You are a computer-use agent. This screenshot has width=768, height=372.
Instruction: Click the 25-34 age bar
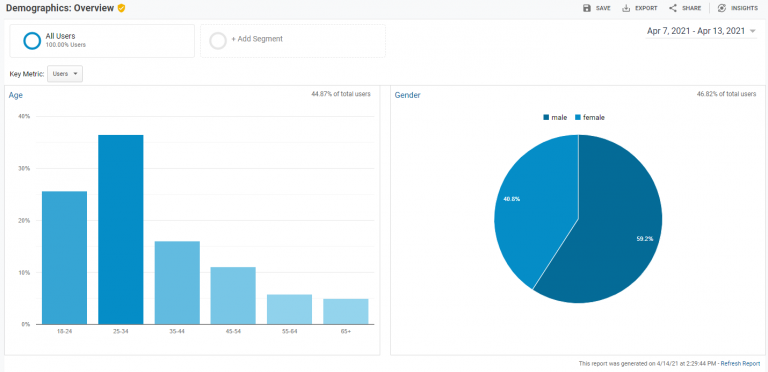[121, 230]
